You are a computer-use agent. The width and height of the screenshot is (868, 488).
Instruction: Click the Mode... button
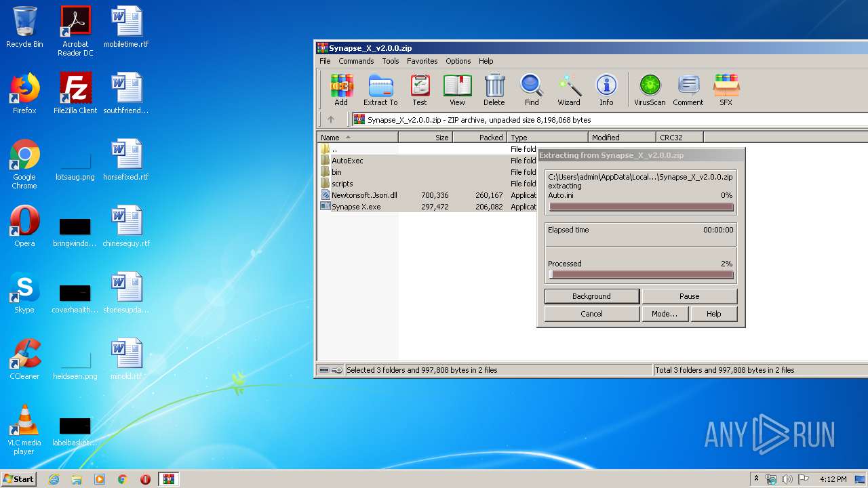665,314
